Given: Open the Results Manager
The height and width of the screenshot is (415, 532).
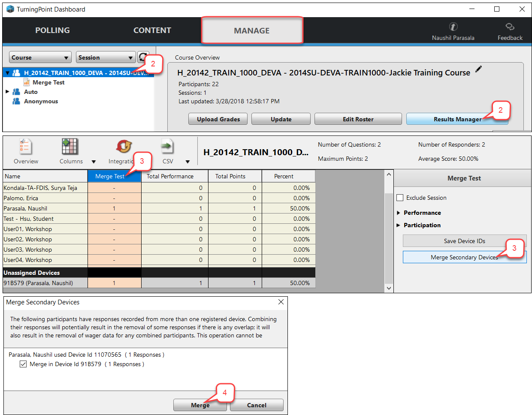Looking at the screenshot, I should click(457, 119).
